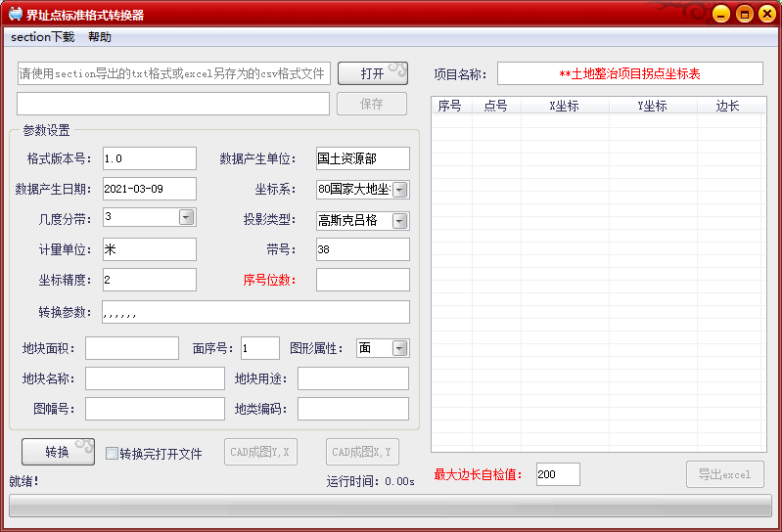Click the app icon in title bar
This screenshot has width=782, height=532.
point(16,14)
